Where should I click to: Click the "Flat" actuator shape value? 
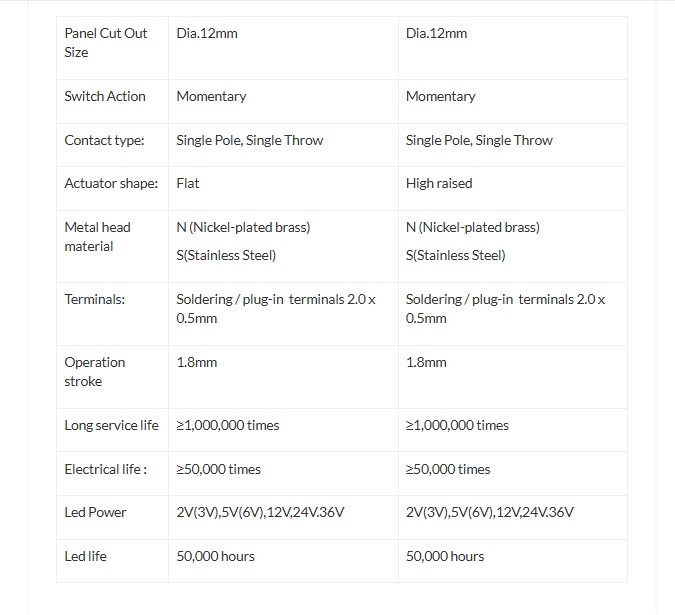tap(188, 184)
